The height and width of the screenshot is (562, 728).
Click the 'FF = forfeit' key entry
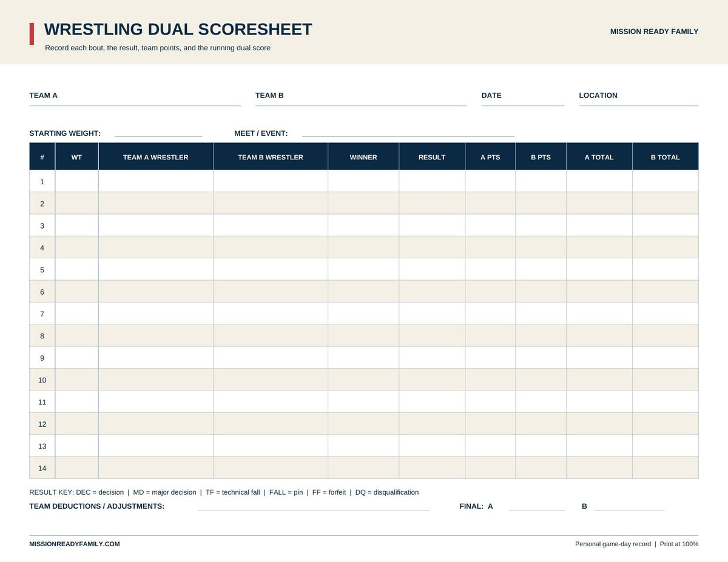(329, 492)
